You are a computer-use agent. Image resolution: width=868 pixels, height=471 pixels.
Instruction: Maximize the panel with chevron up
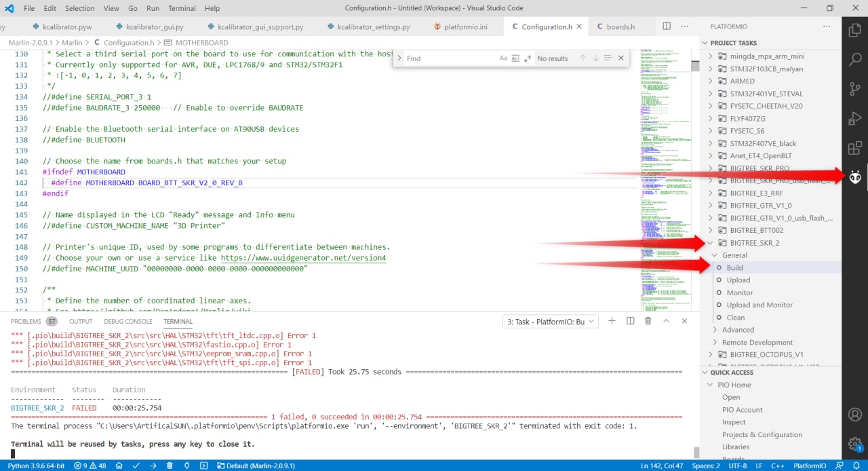coord(667,321)
